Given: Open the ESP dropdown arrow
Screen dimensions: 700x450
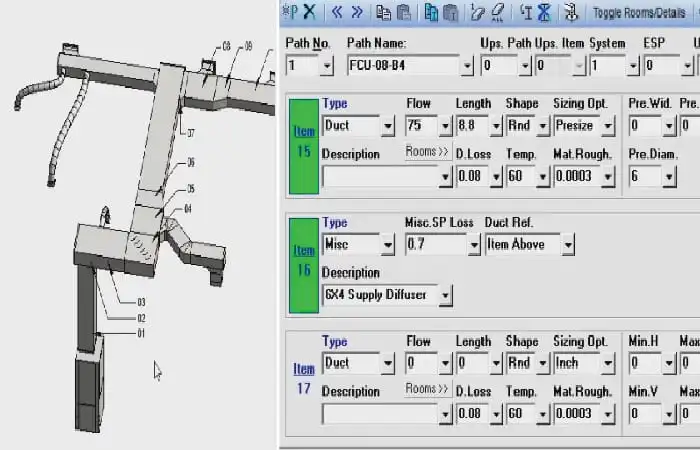Looking at the screenshot, I should tap(688, 66).
